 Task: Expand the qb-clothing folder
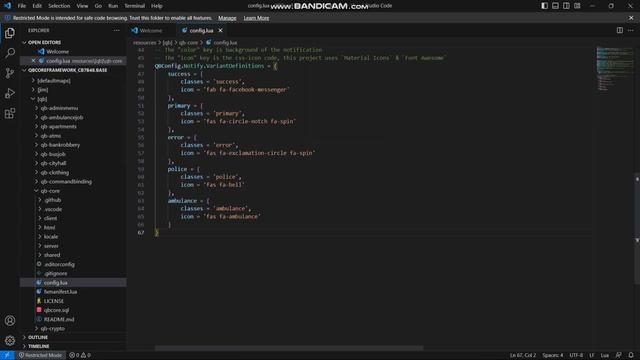[55, 172]
